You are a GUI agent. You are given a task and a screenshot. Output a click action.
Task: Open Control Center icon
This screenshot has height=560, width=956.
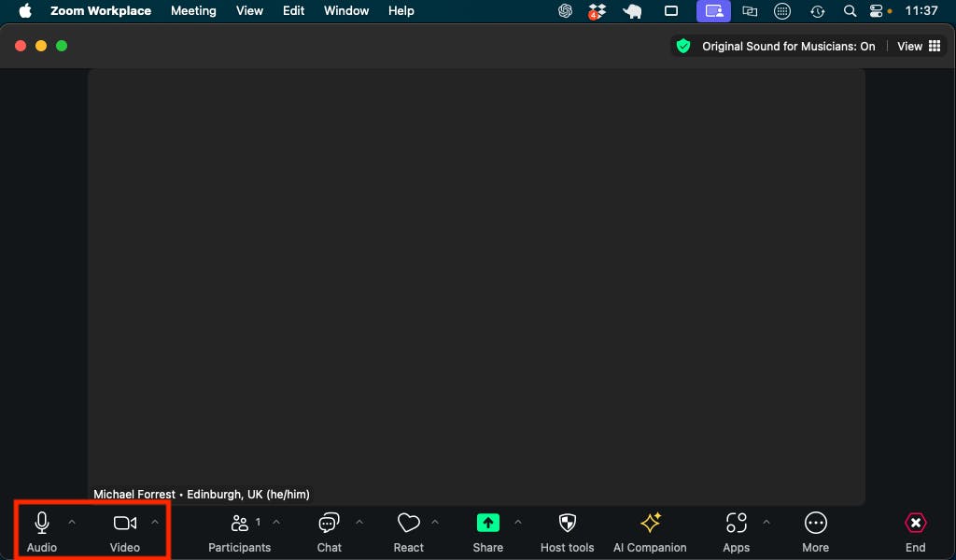[x=876, y=11]
